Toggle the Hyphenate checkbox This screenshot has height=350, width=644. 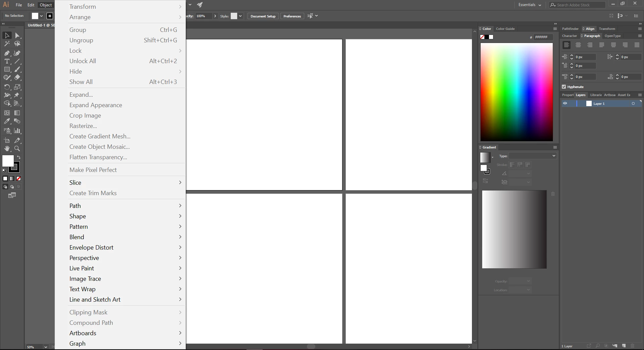pyautogui.click(x=564, y=87)
